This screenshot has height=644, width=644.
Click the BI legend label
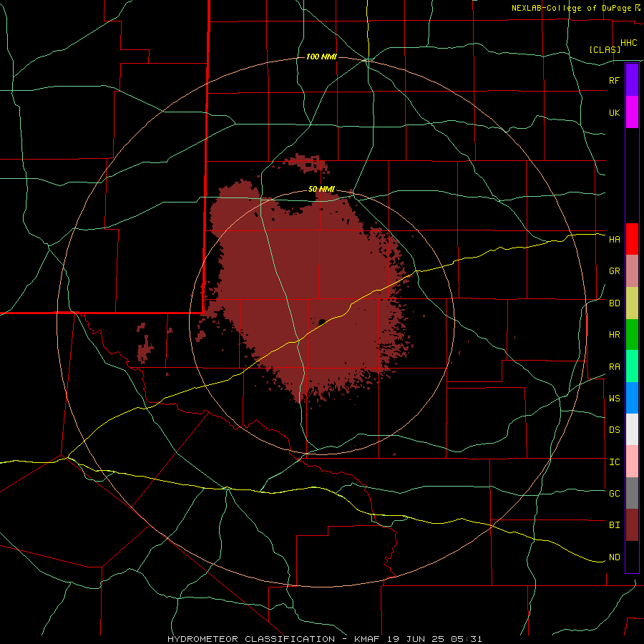614,525
